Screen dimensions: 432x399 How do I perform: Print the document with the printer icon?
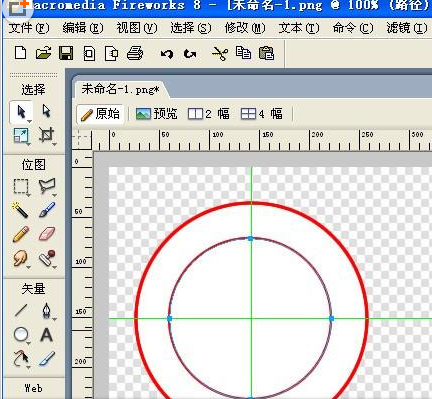point(135,53)
